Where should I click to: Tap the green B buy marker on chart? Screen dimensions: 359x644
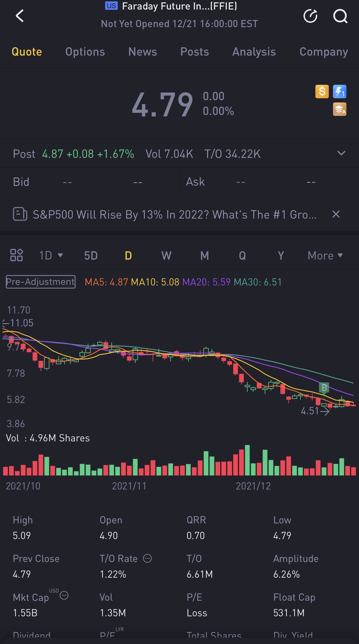point(324,388)
